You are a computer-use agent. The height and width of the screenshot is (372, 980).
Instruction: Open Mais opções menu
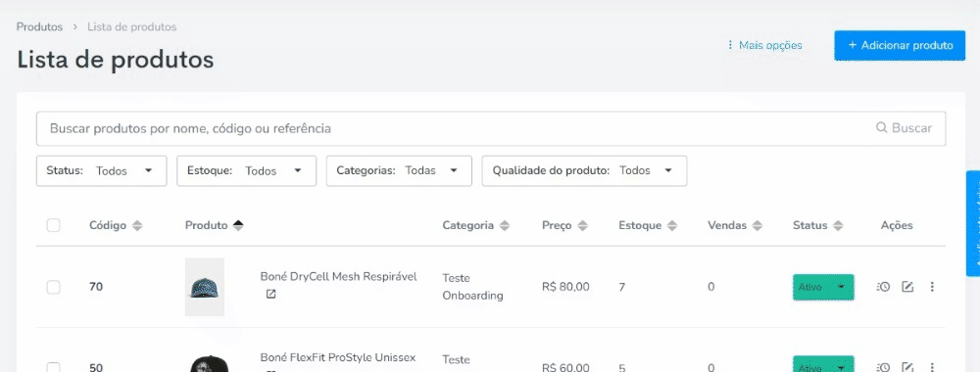tap(764, 46)
